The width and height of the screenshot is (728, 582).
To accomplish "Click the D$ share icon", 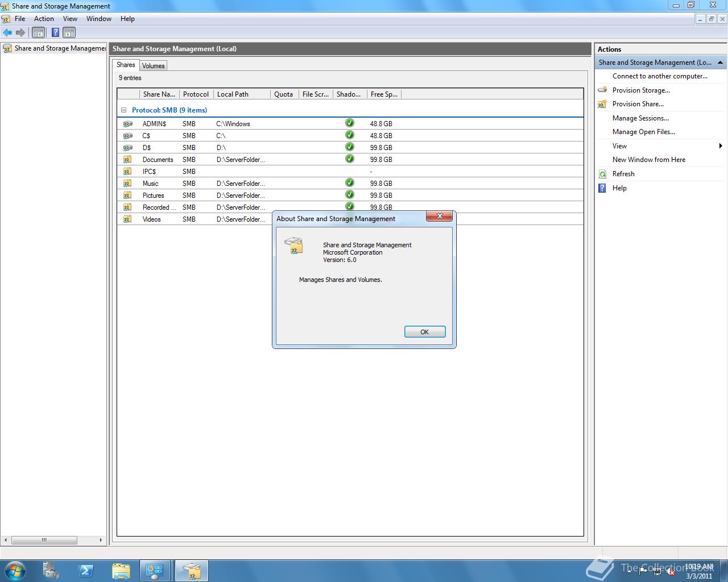I will 127,147.
